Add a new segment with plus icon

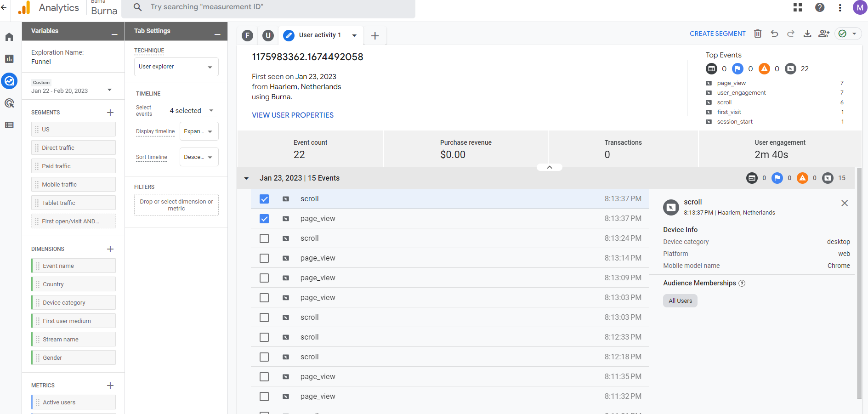pyautogui.click(x=110, y=113)
